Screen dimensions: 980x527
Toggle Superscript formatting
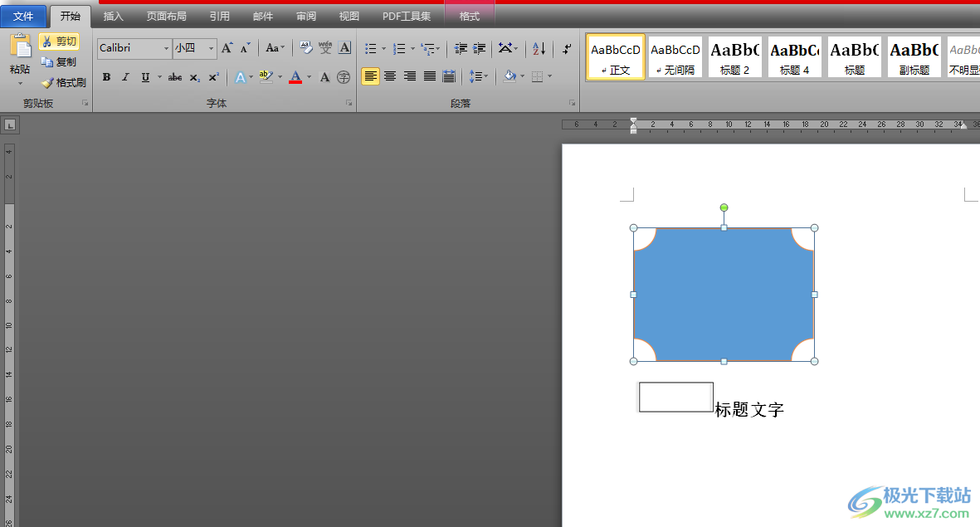214,77
